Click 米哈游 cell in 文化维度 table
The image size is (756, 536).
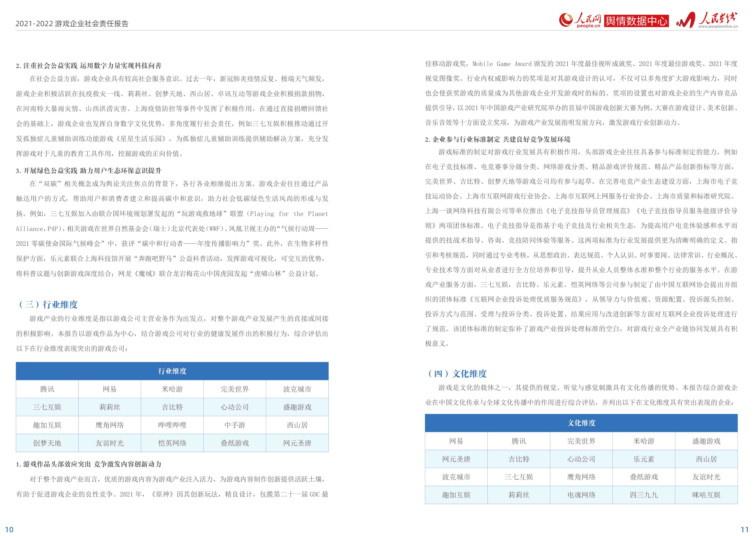644,441
